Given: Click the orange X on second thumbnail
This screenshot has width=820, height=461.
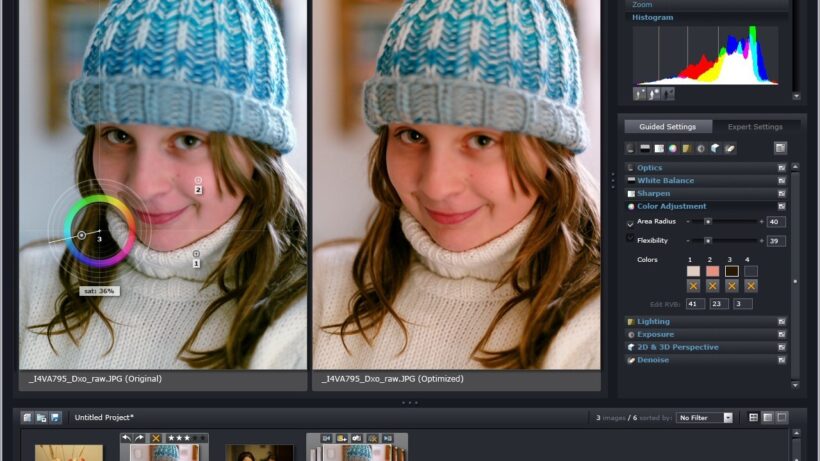Looking at the screenshot, I should coord(155,438).
